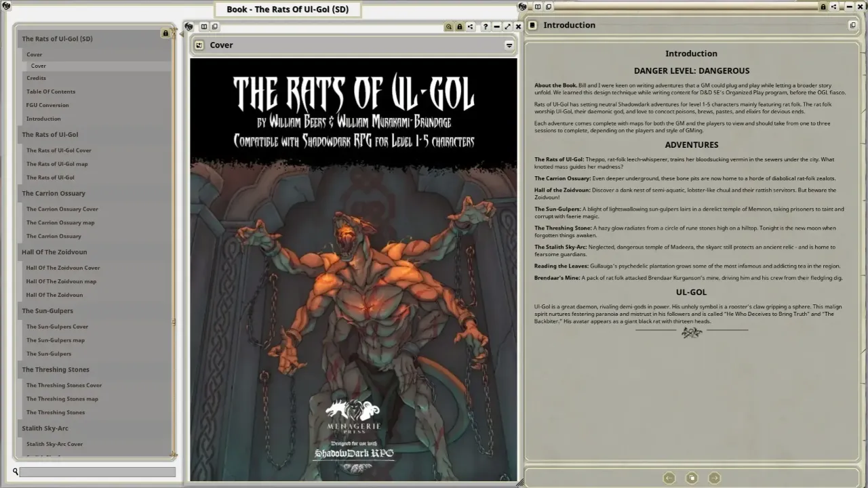The width and height of the screenshot is (868, 488).
Task: Click the Introduction window's top-left link icon
Action: point(523,7)
